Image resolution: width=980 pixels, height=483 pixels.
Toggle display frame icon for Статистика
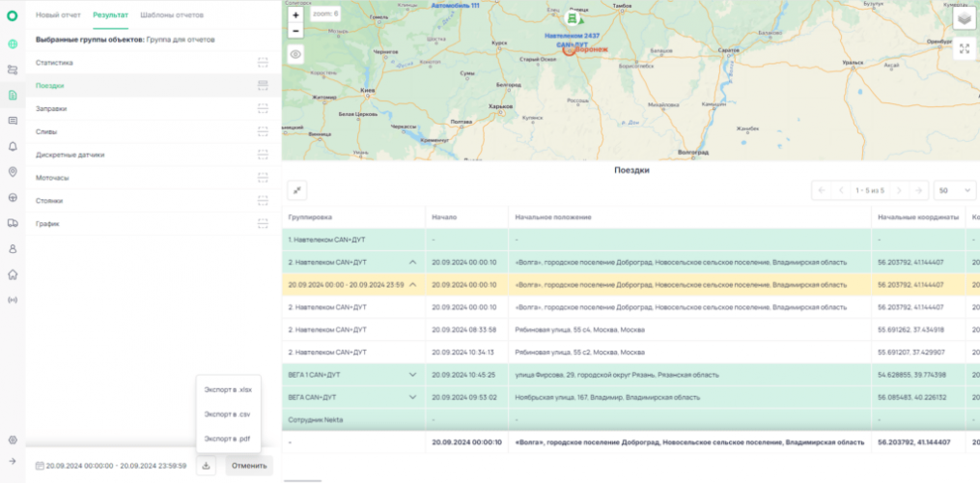[x=263, y=63]
